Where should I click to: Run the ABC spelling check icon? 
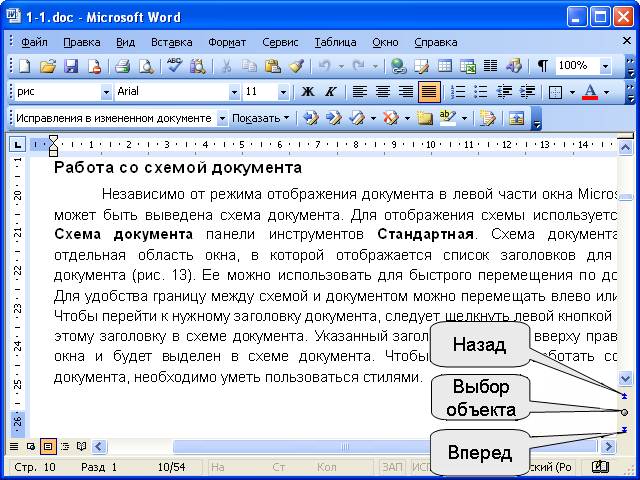click(174, 66)
